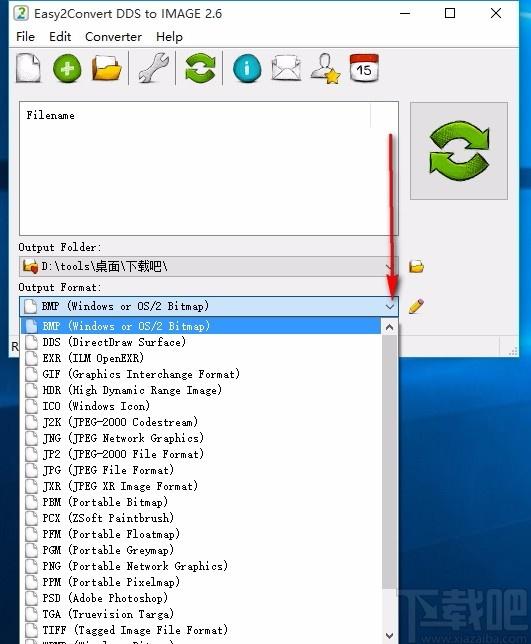Click the calendar 15 icon
The width and height of the screenshot is (531, 644).
pyautogui.click(x=364, y=68)
